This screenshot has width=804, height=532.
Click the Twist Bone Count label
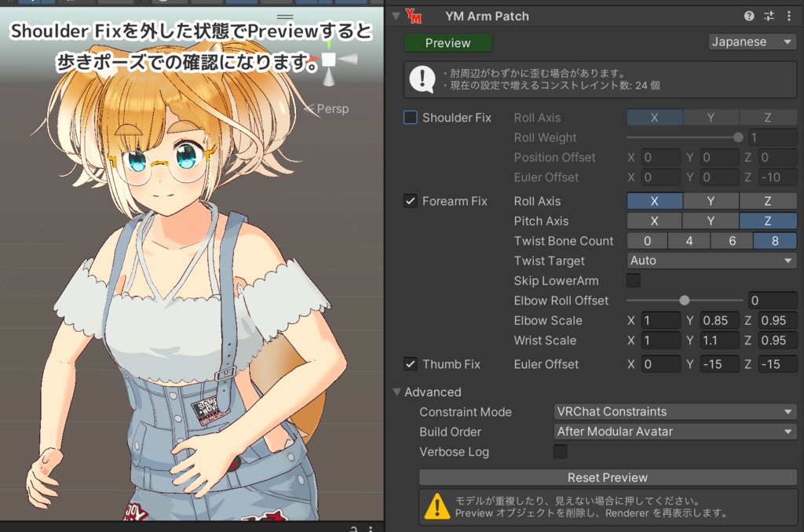pyautogui.click(x=564, y=241)
